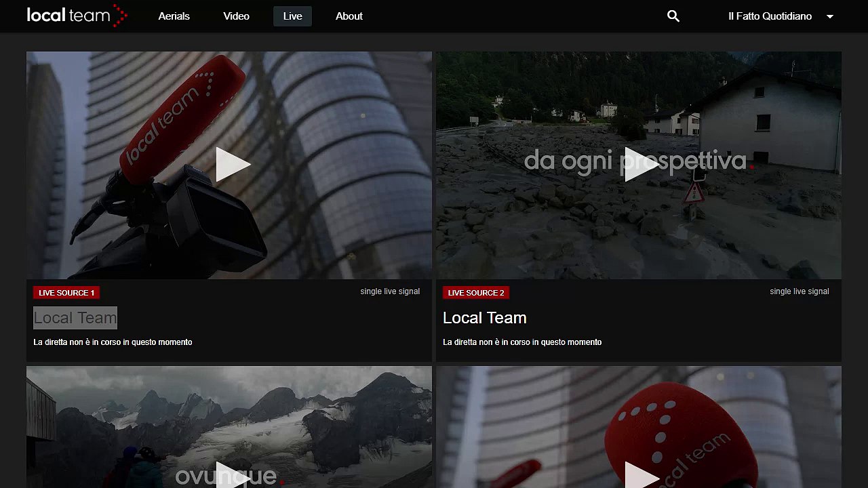Play the mountain glacier video

233,475
